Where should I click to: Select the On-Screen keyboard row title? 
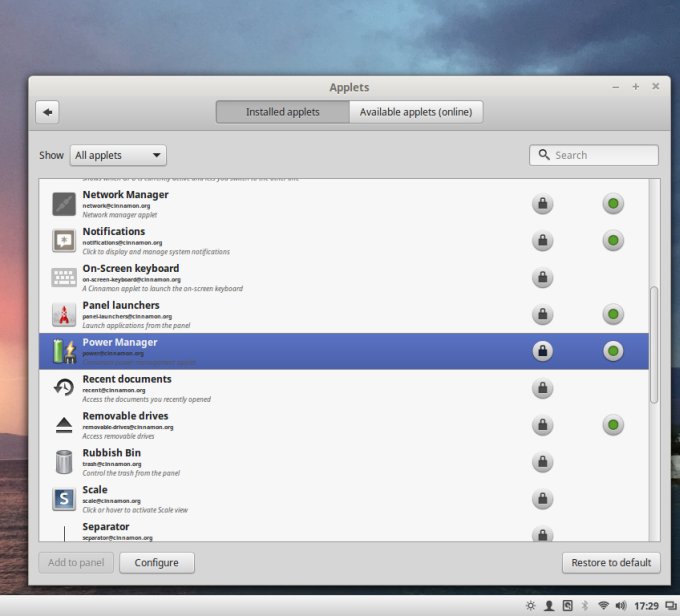pyautogui.click(x=131, y=268)
